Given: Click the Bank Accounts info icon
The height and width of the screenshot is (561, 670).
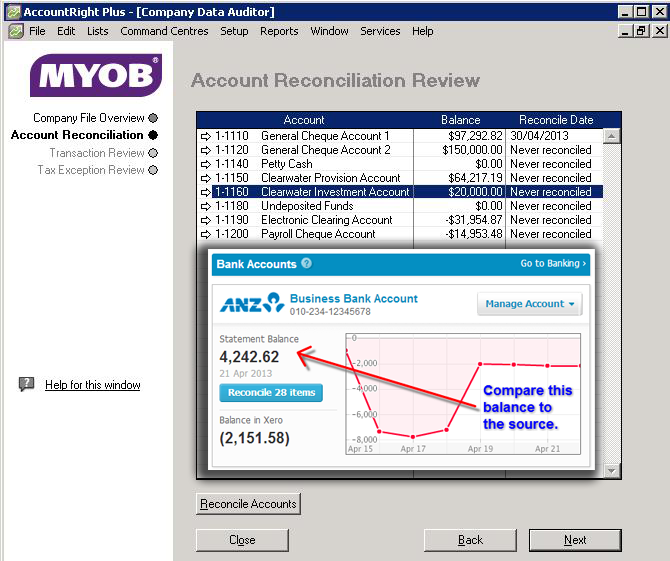Looking at the screenshot, I should coord(307,264).
